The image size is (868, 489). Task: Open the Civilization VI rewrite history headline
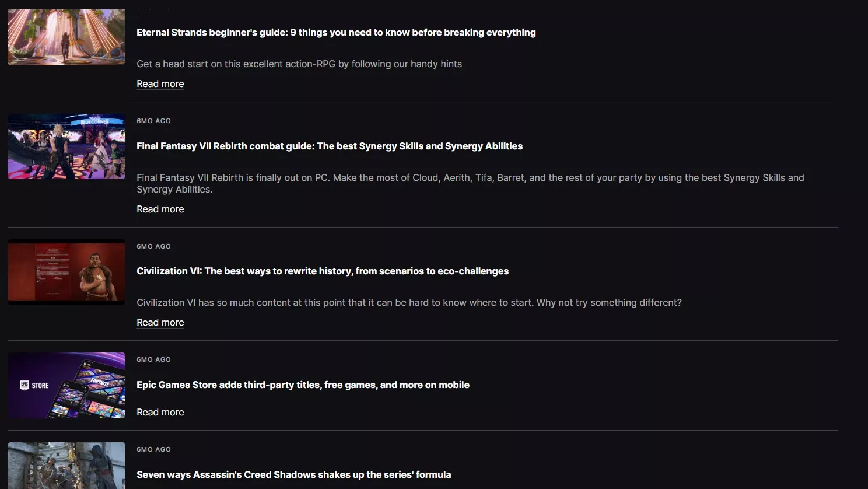[323, 271]
